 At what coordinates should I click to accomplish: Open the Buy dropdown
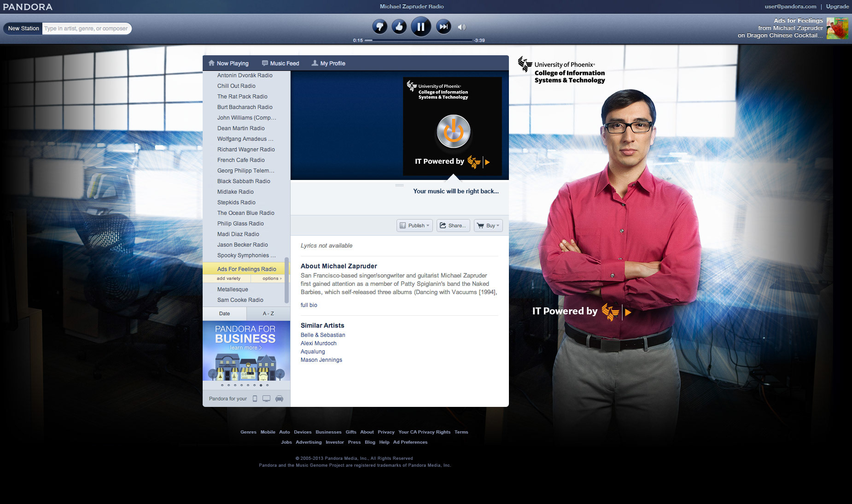(x=488, y=226)
